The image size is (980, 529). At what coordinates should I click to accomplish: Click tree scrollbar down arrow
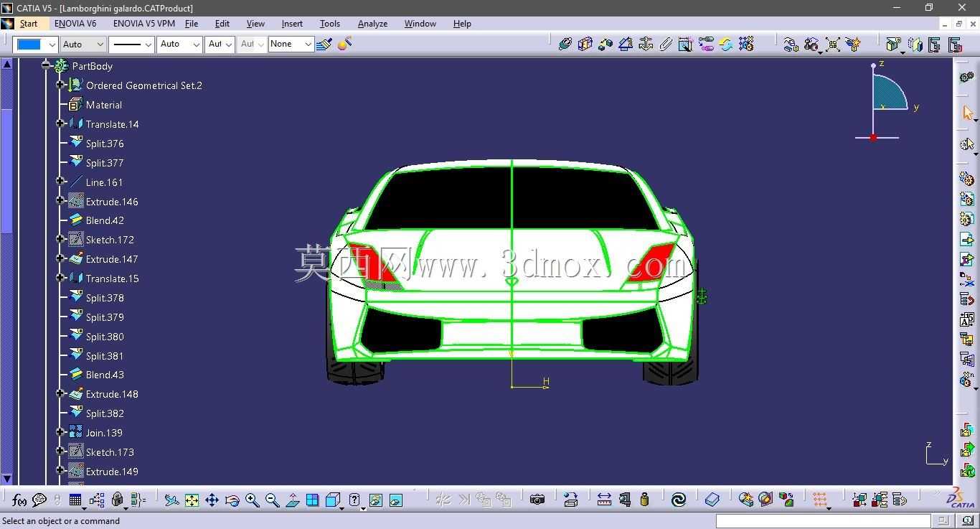pyautogui.click(x=6, y=479)
